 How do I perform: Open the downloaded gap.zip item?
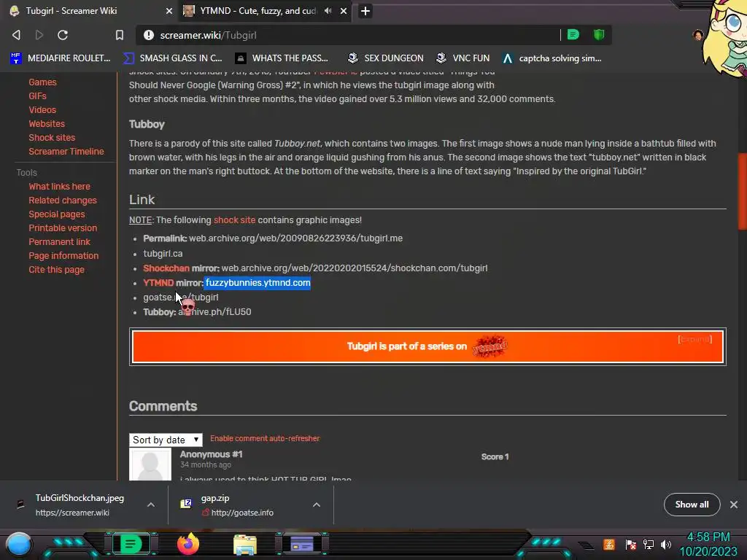click(x=239, y=505)
